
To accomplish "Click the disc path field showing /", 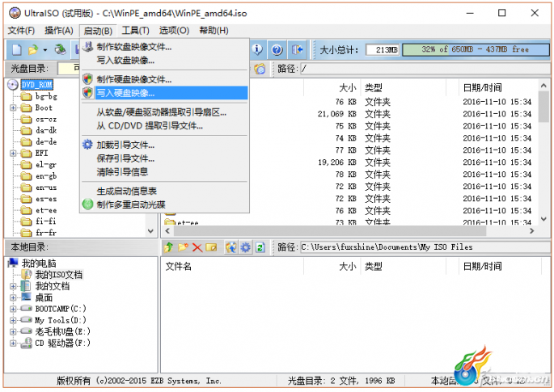I will [x=425, y=69].
